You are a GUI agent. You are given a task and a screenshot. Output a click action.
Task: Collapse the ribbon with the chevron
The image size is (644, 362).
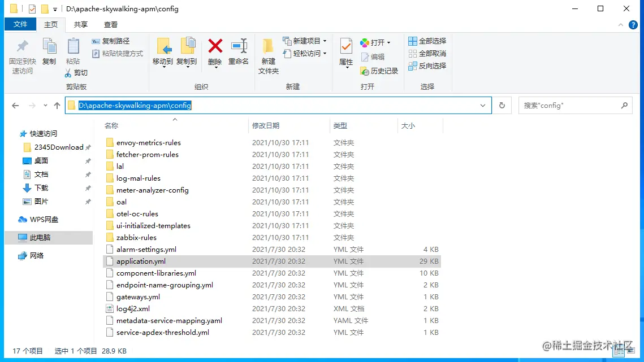coord(621,25)
